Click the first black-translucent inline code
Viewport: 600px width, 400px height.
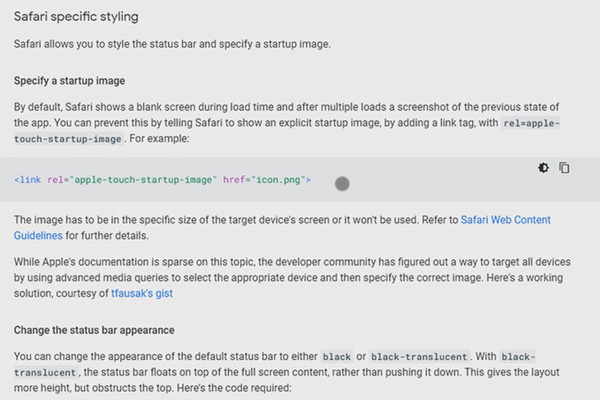pos(419,357)
